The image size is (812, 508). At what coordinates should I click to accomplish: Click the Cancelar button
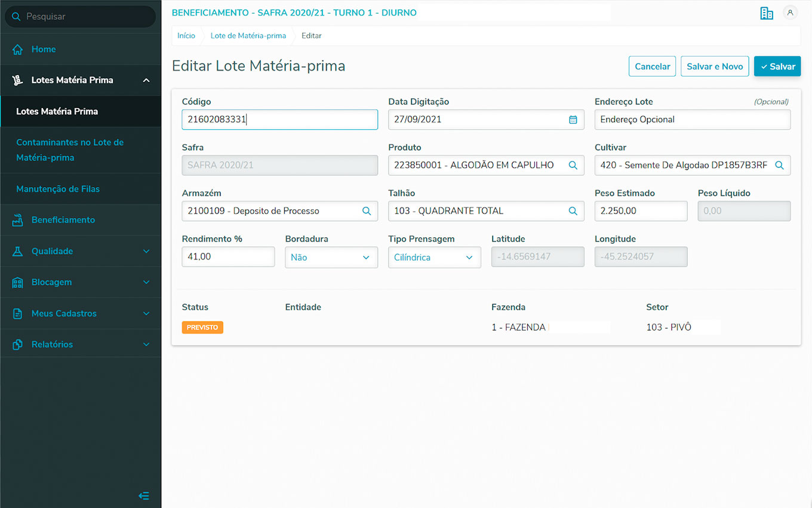[x=652, y=66]
